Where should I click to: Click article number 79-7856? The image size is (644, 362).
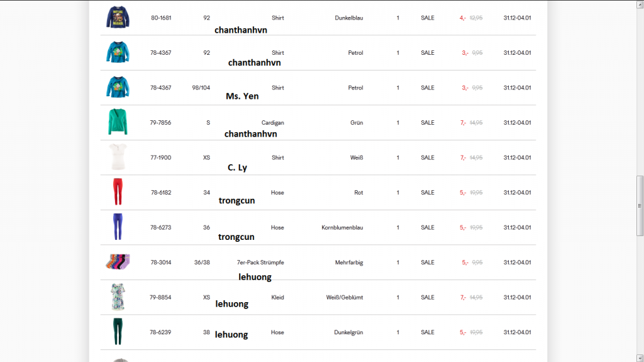tap(160, 123)
